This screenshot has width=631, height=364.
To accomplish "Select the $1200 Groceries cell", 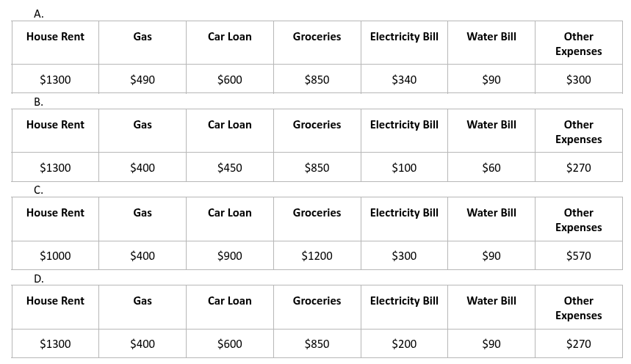I will (317, 256).
